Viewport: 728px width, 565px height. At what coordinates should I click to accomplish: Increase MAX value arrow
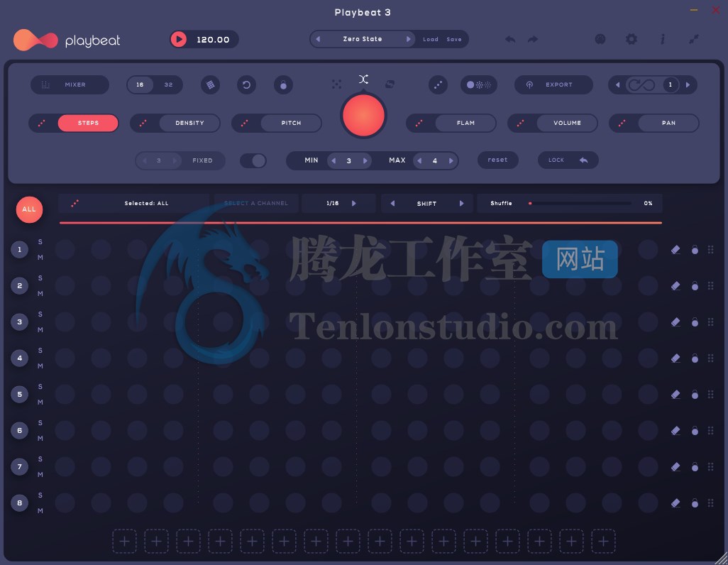(x=451, y=160)
